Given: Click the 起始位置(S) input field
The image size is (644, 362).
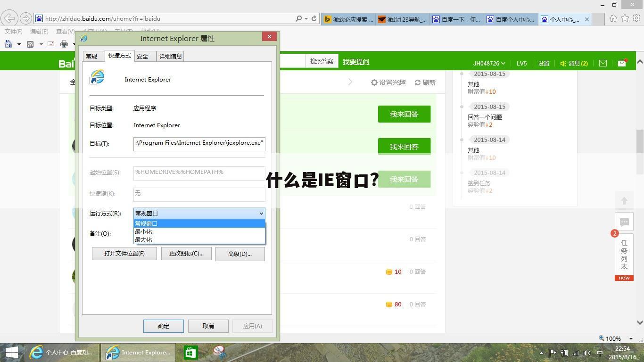Looking at the screenshot, I should pos(199,173).
